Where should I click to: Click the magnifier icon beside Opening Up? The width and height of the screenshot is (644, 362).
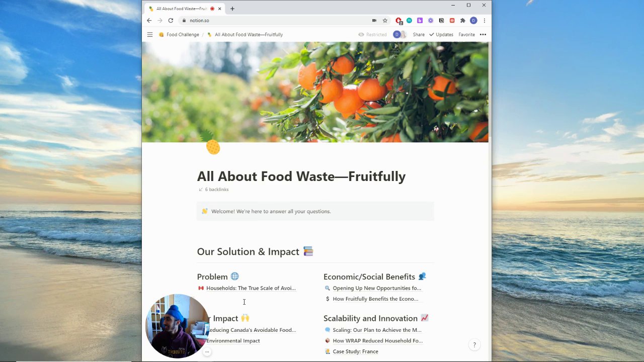pyautogui.click(x=328, y=288)
